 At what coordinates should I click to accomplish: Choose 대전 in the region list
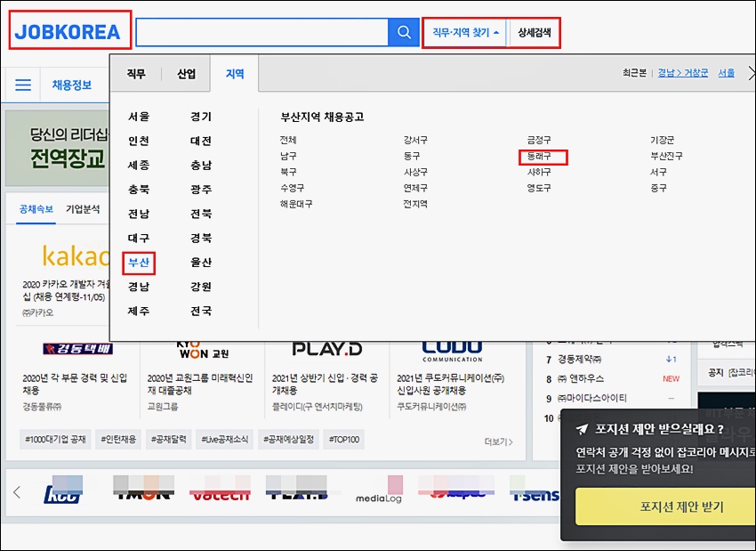[201, 141]
